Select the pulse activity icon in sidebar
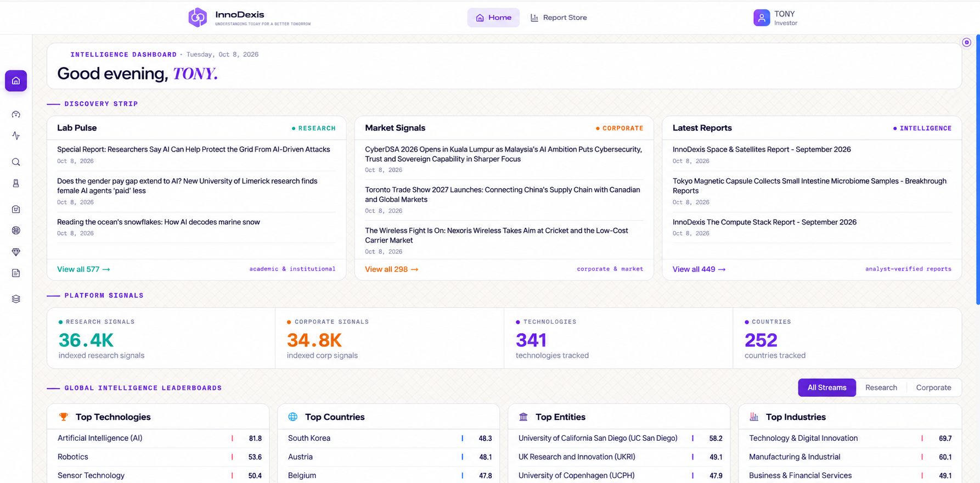 click(16, 136)
